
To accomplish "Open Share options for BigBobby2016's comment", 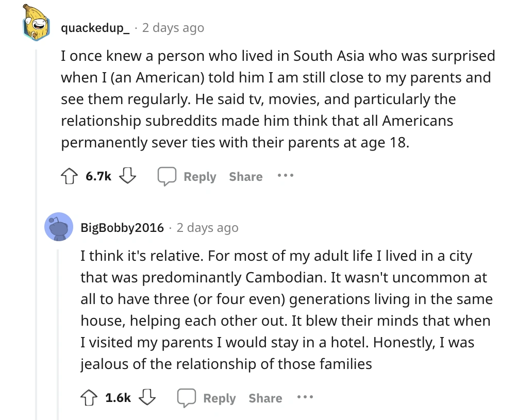I will pyautogui.click(x=265, y=398).
